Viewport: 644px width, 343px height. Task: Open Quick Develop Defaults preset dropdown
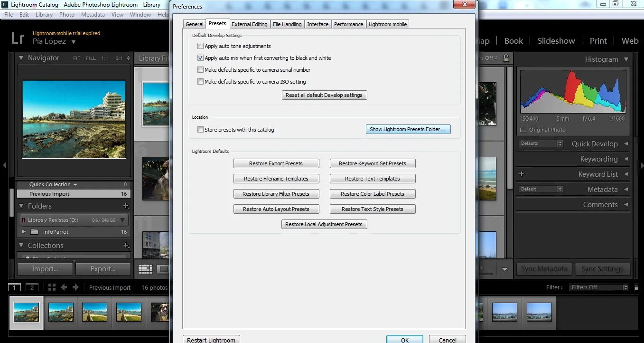[x=541, y=143]
